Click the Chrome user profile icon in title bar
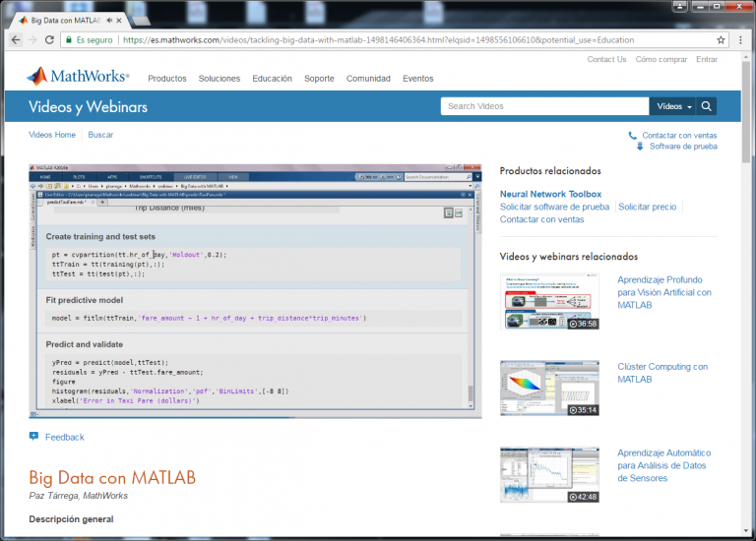Image resolution: width=756 pixels, height=541 pixels. click(680, 6)
